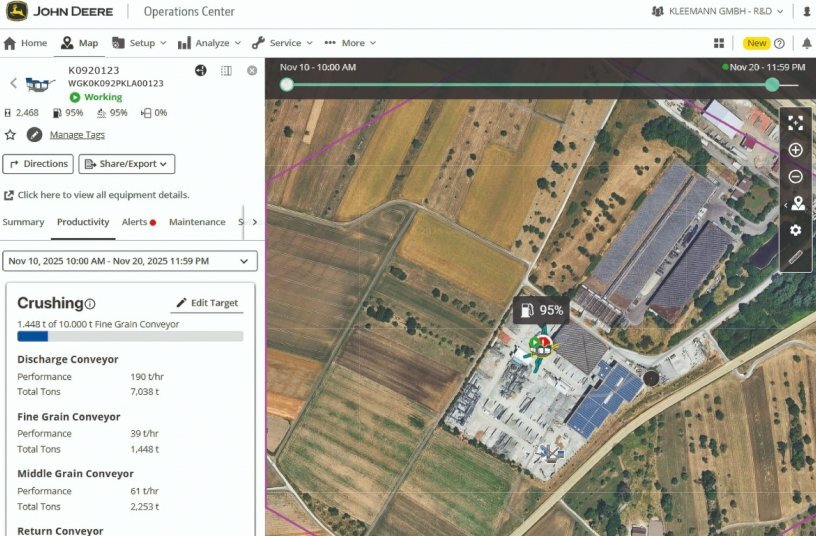816x536 pixels.
Task: Open the Alerts tab
Action: [x=138, y=222]
